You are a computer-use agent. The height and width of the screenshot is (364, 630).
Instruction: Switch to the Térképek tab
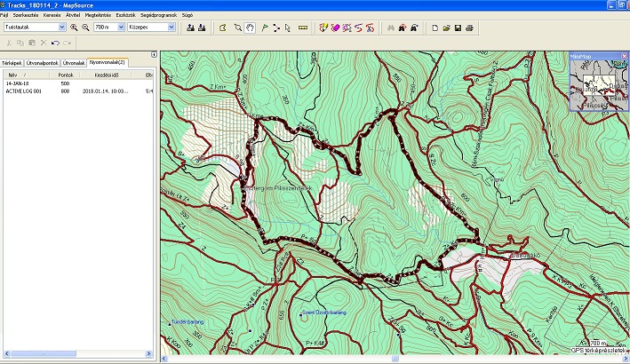[x=12, y=63]
